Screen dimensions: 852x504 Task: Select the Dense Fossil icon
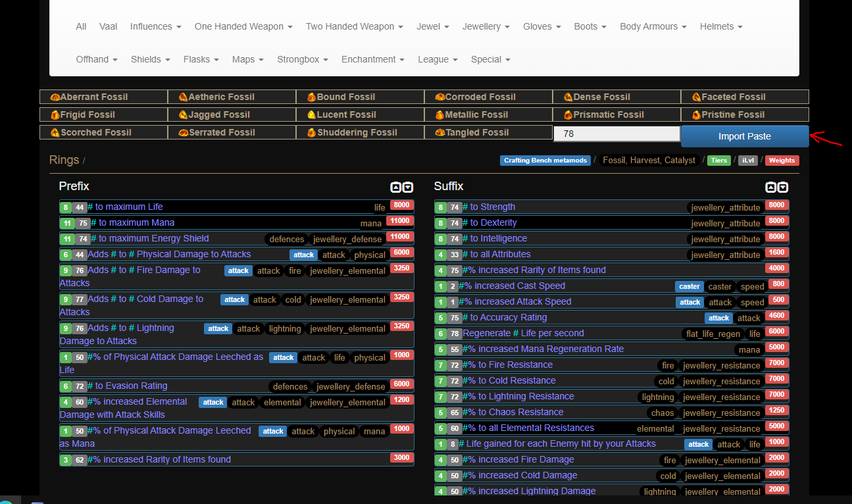[568, 97]
